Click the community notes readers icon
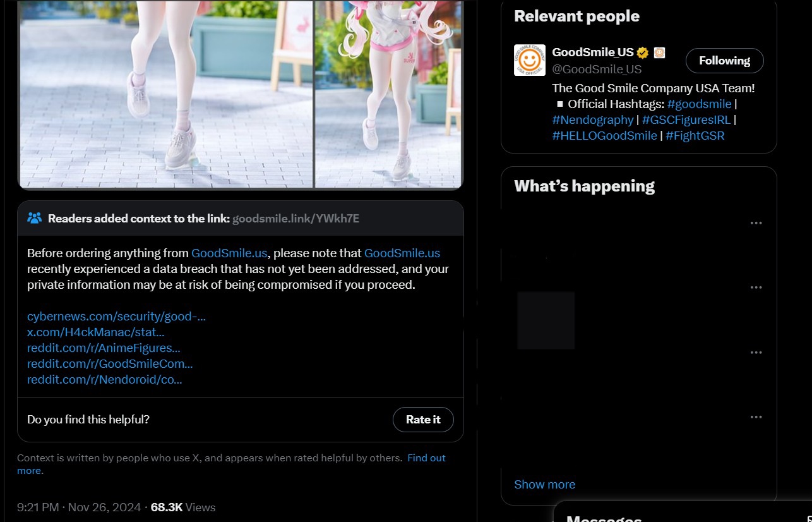 (35, 219)
